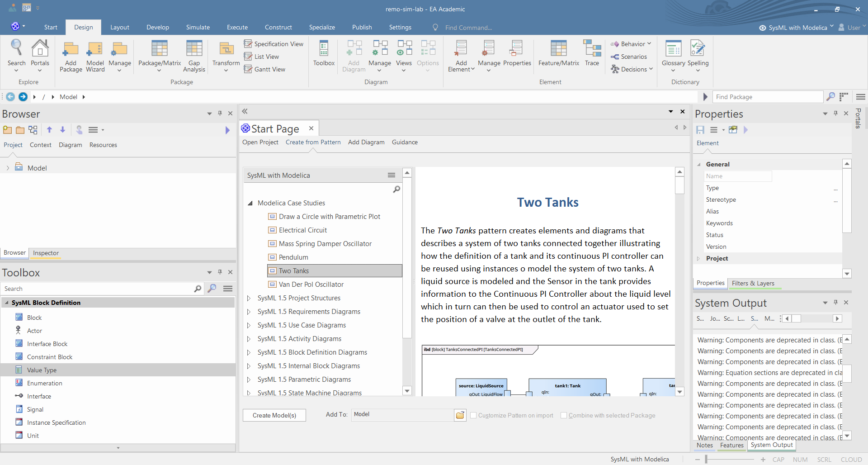Image resolution: width=868 pixels, height=465 pixels.
Task: Click the Name field in Properties
Action: coord(738,176)
